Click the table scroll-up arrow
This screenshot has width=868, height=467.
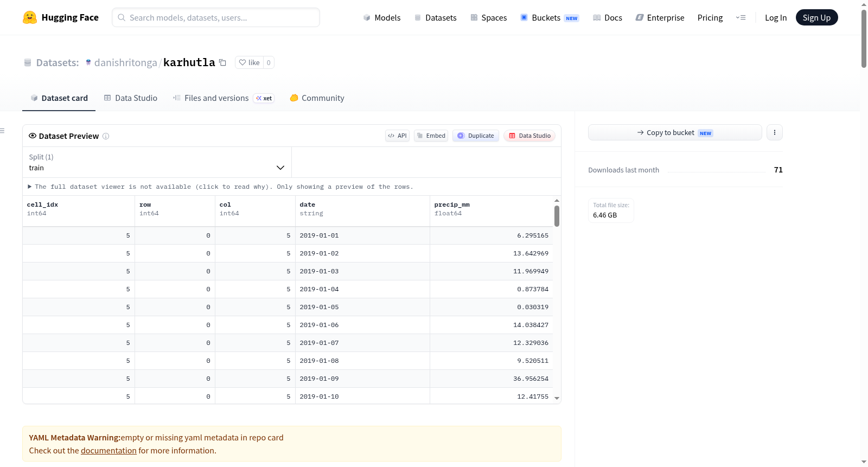[557, 201]
